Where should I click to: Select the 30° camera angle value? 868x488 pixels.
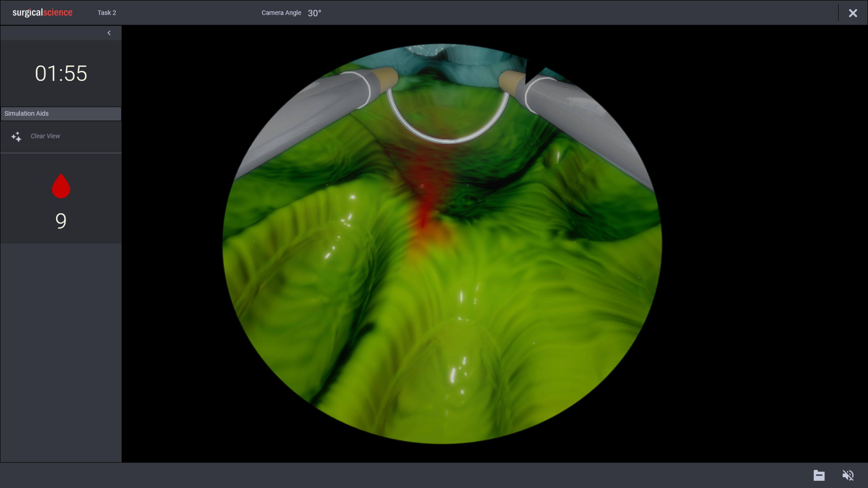click(x=314, y=13)
